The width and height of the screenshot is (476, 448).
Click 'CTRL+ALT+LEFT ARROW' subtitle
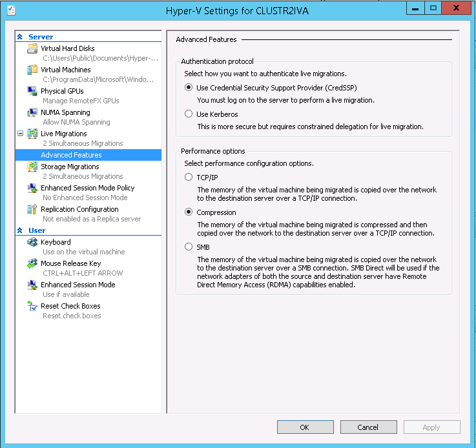click(83, 273)
